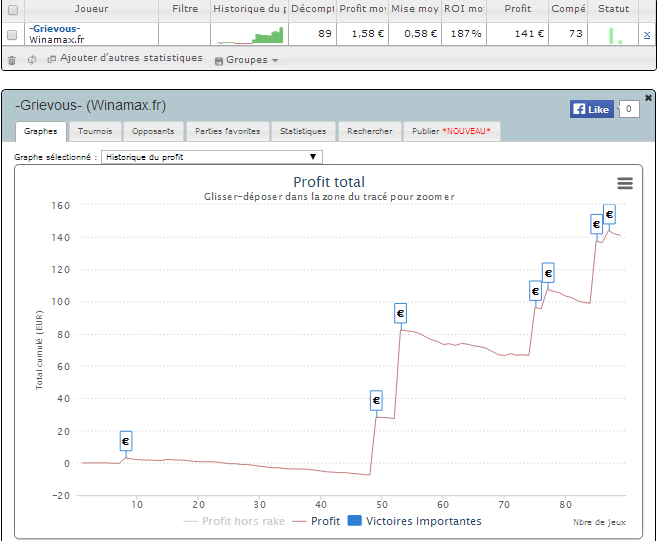
Task: Click the 187% ROI cell
Action: pos(466,34)
